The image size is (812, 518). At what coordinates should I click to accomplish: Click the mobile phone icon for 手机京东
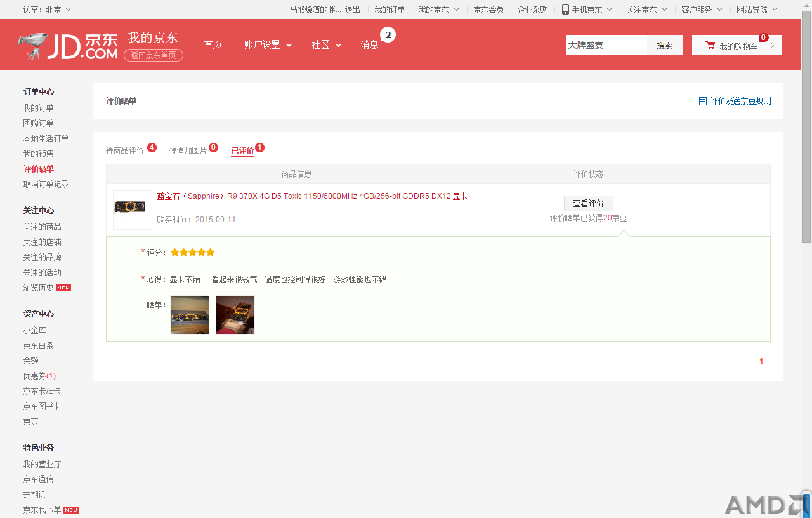(565, 10)
